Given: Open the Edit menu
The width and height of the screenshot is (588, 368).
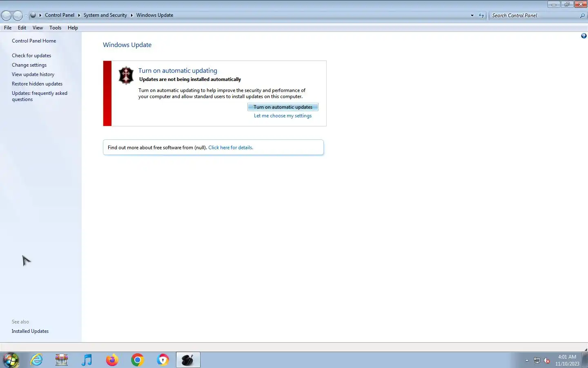Looking at the screenshot, I should [22, 28].
